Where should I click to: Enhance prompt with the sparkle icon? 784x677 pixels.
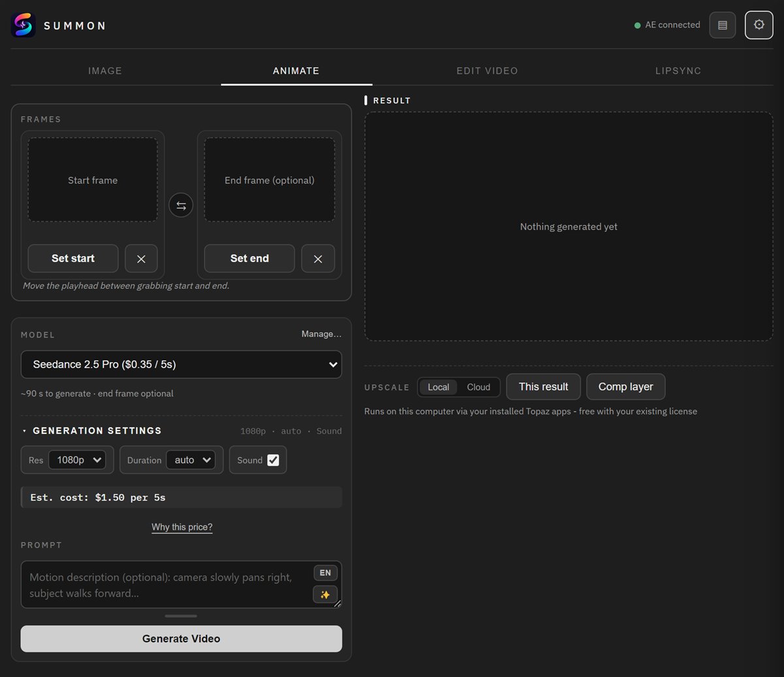click(x=325, y=595)
